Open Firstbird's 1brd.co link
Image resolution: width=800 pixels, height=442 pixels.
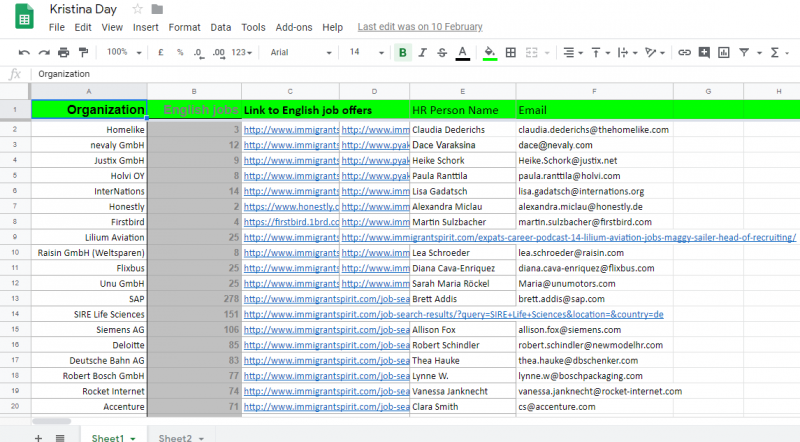point(291,222)
